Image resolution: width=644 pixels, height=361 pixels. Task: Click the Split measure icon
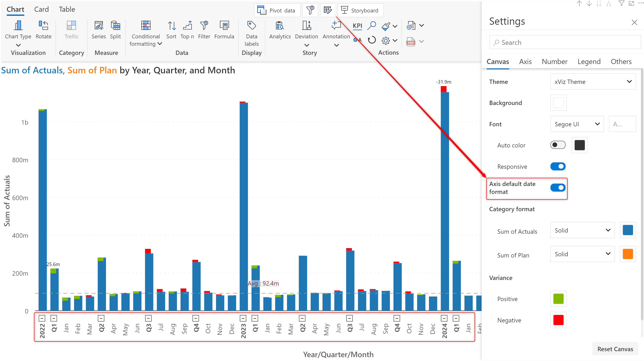[x=115, y=25]
